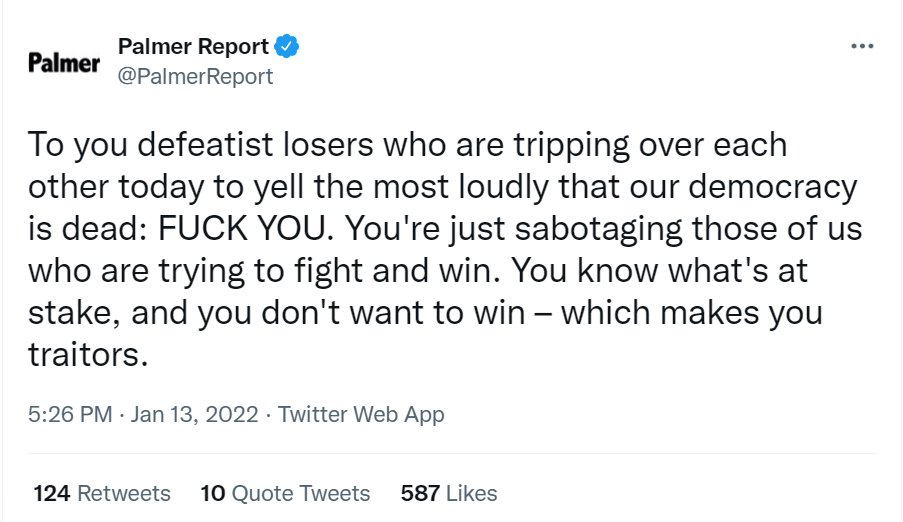Open the @PalmerReport handle link
903x522 pixels.
195,77
